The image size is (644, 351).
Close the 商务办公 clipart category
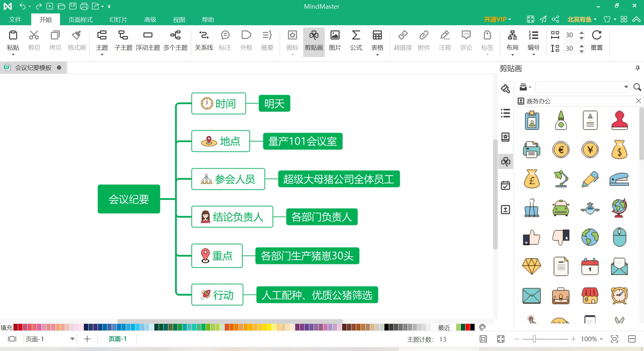pos(638,101)
